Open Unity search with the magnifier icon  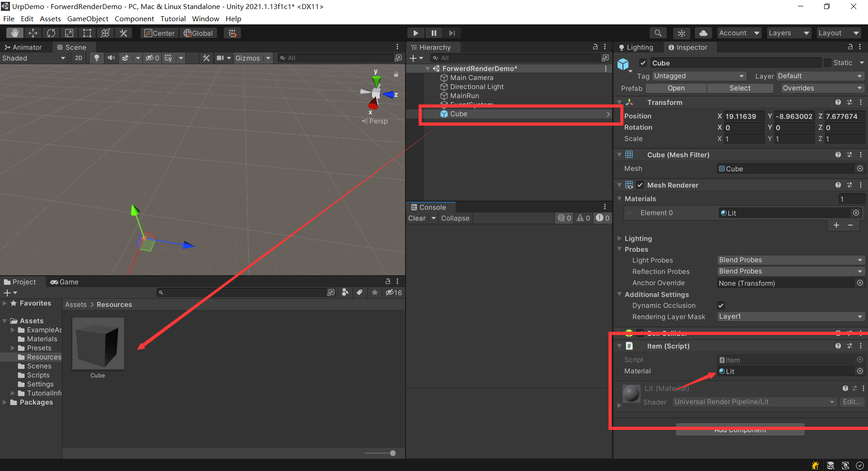(x=658, y=33)
